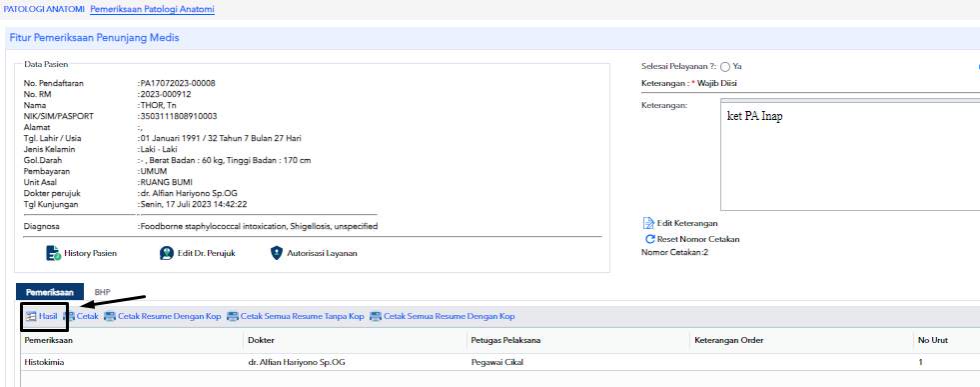The height and width of the screenshot is (387, 980).
Task: Click Reset Nomor Cetakan text link
Action: (698, 239)
